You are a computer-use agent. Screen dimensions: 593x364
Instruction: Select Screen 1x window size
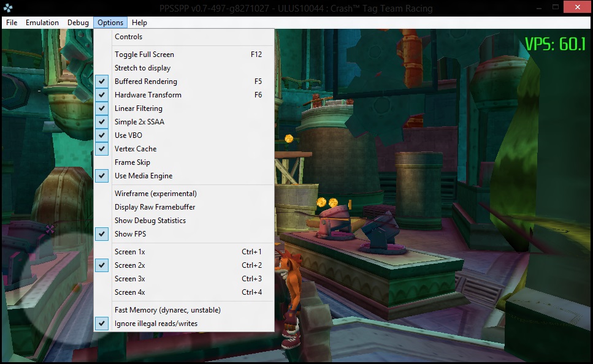129,252
